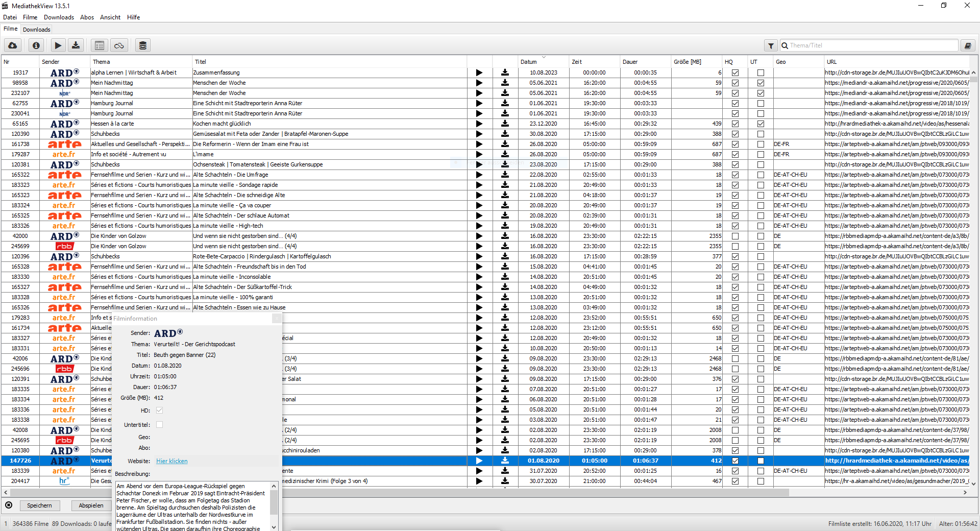Sort table by Thema column header
980x531 pixels.
click(x=141, y=62)
